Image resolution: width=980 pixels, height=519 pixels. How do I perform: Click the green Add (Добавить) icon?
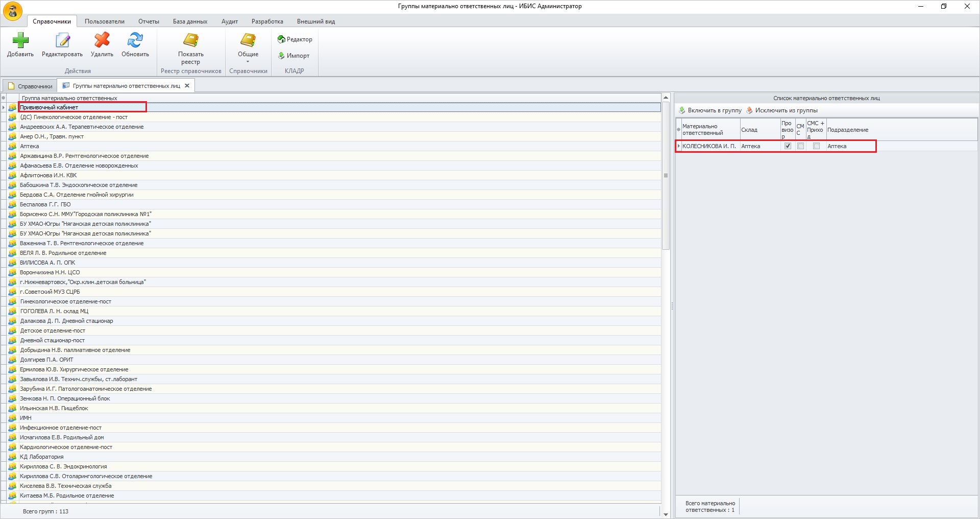coord(20,41)
